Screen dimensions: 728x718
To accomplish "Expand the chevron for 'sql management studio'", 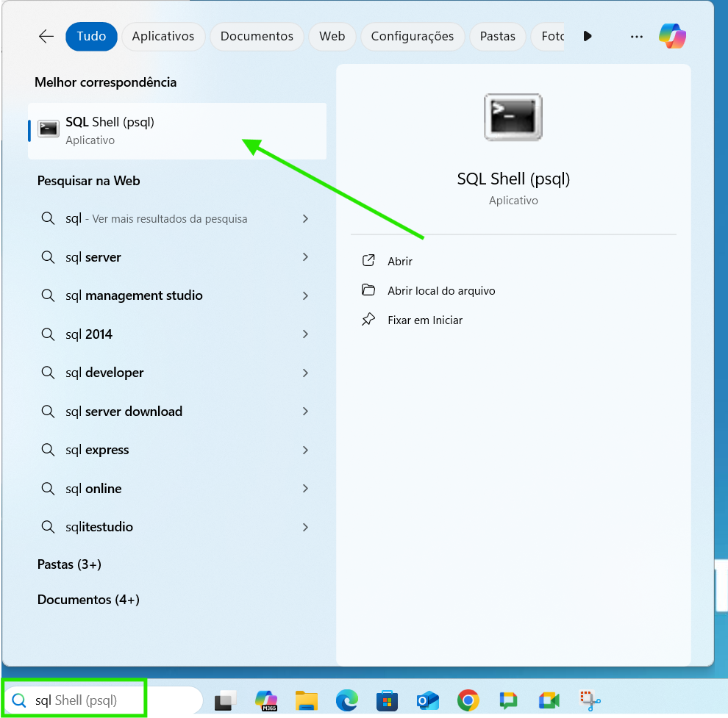I will [305, 295].
